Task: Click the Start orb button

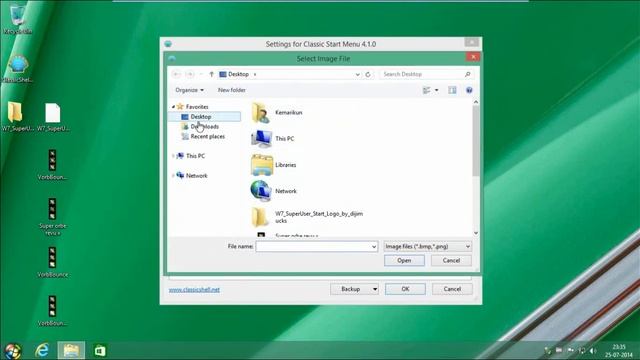Action: click(x=13, y=351)
